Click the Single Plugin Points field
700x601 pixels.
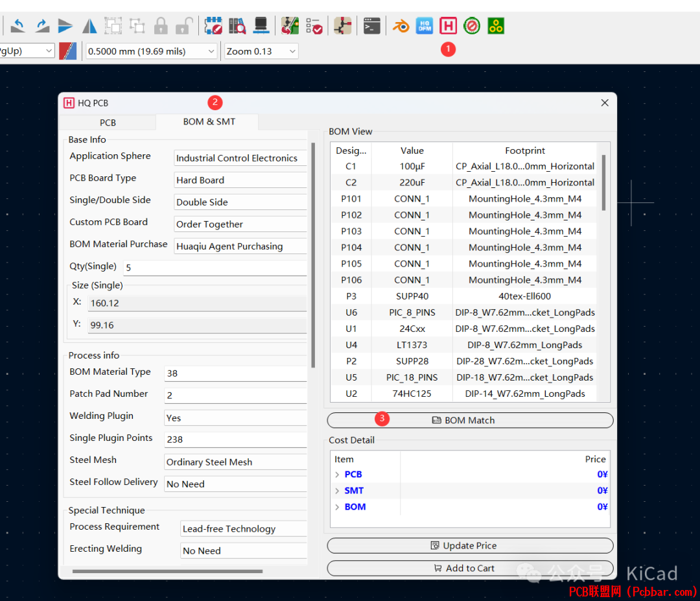click(236, 440)
